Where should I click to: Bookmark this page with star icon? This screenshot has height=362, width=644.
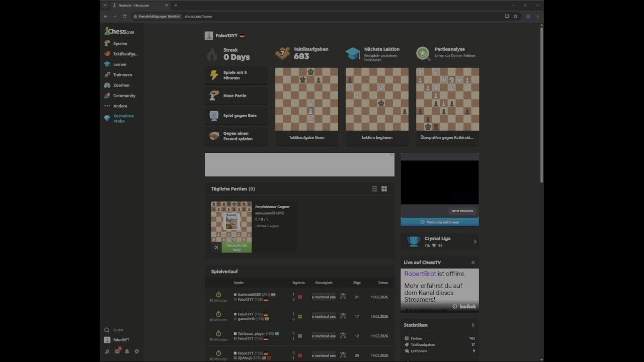tap(516, 16)
